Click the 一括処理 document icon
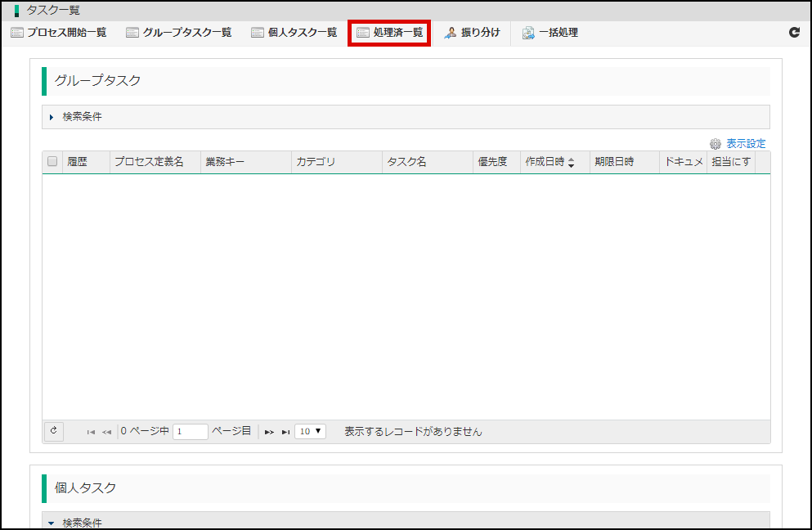Image resolution: width=812 pixels, height=530 pixels. click(x=528, y=34)
